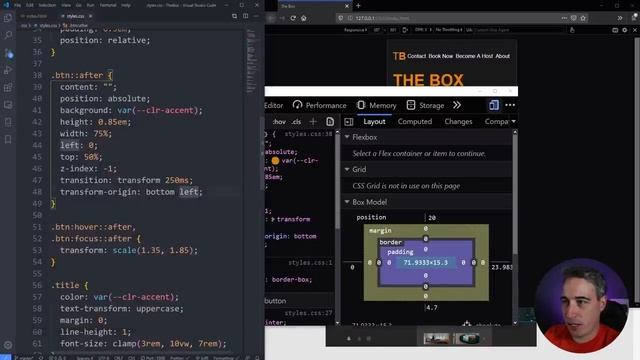The image size is (640, 360).
Task: Click About link on webpage
Action: 502,56
